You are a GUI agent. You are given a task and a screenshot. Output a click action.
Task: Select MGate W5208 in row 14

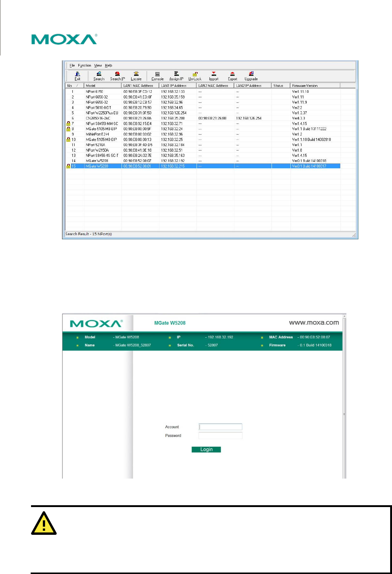97,161
